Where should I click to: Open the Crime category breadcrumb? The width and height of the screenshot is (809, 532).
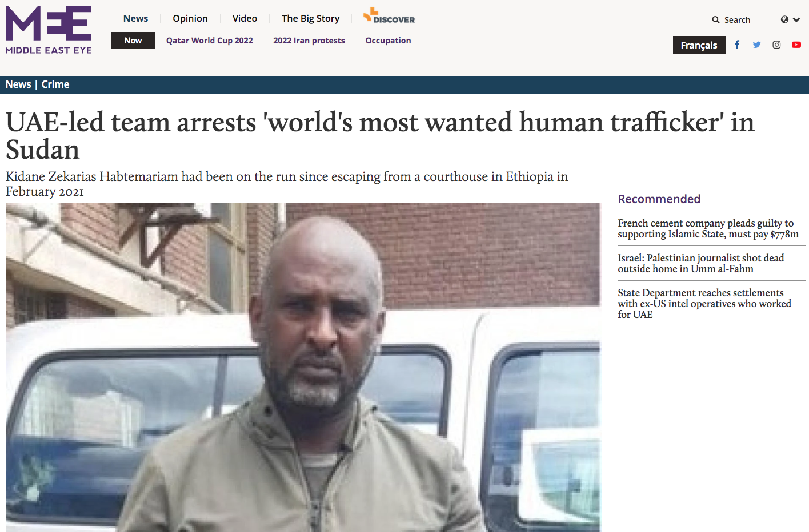pyautogui.click(x=55, y=84)
